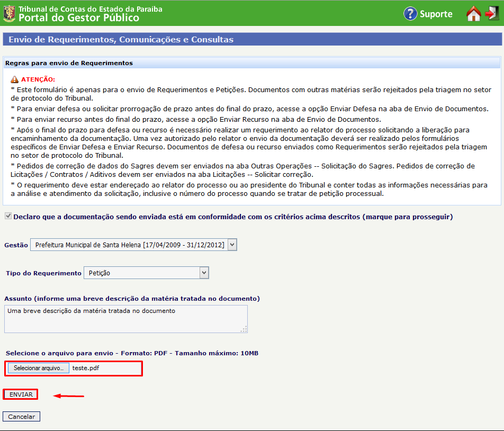Click the Tribunal de Contas crest logo
The image size is (504, 431).
coord(9,14)
